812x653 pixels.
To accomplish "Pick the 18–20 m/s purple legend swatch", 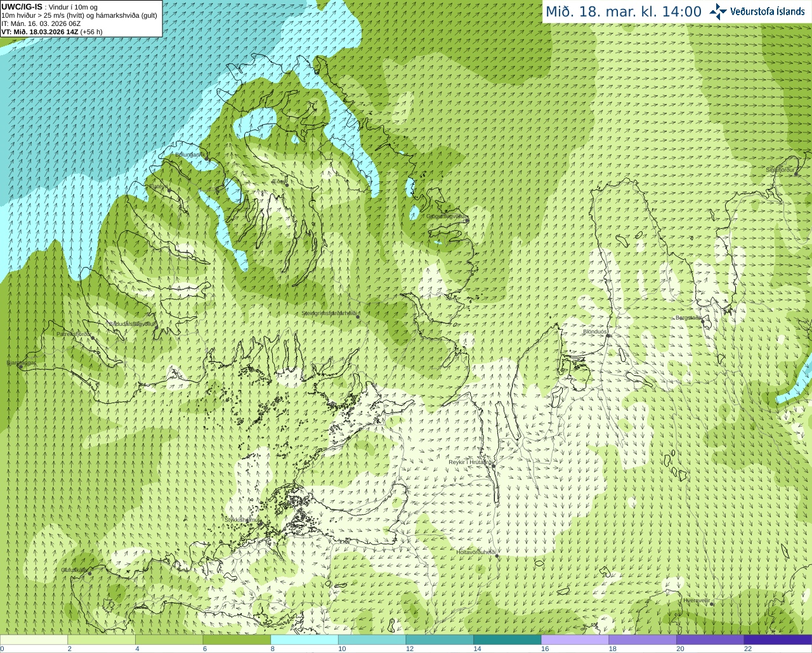I will [643, 640].
